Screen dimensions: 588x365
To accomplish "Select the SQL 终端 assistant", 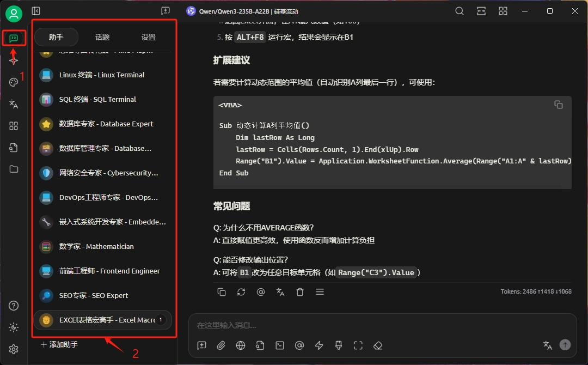I will (103, 99).
